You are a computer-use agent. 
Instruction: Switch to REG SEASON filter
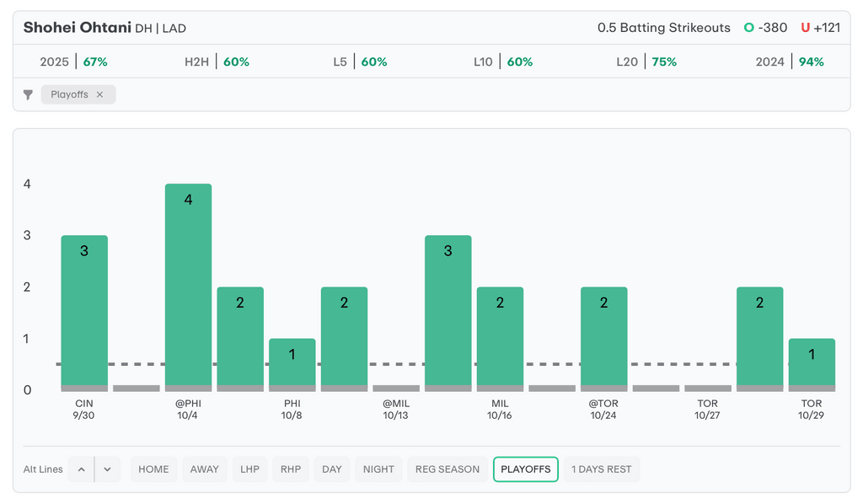click(448, 469)
